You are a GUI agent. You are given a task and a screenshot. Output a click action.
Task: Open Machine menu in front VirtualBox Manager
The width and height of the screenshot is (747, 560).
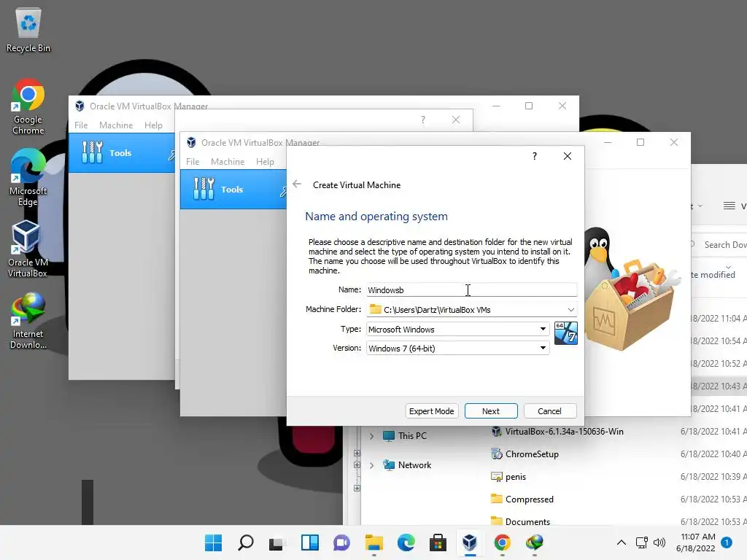tap(228, 161)
